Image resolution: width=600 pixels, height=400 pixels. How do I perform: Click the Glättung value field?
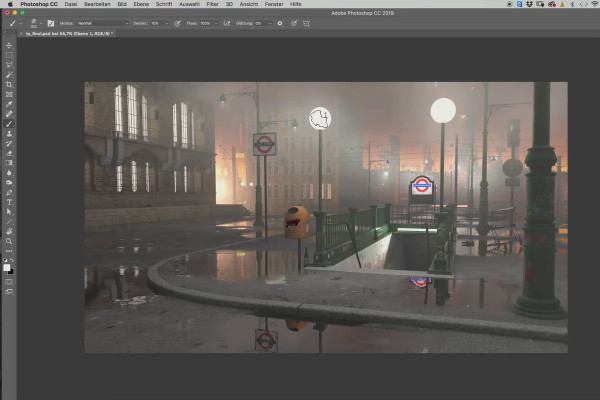pos(261,23)
